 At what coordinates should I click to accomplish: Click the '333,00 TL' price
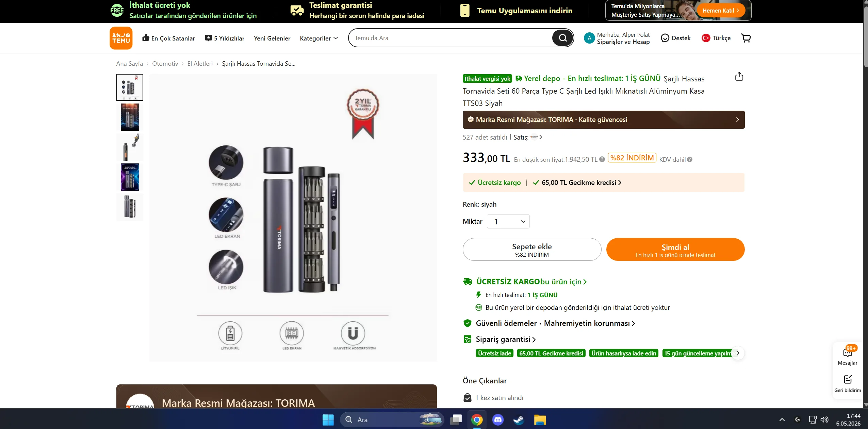pyautogui.click(x=486, y=158)
